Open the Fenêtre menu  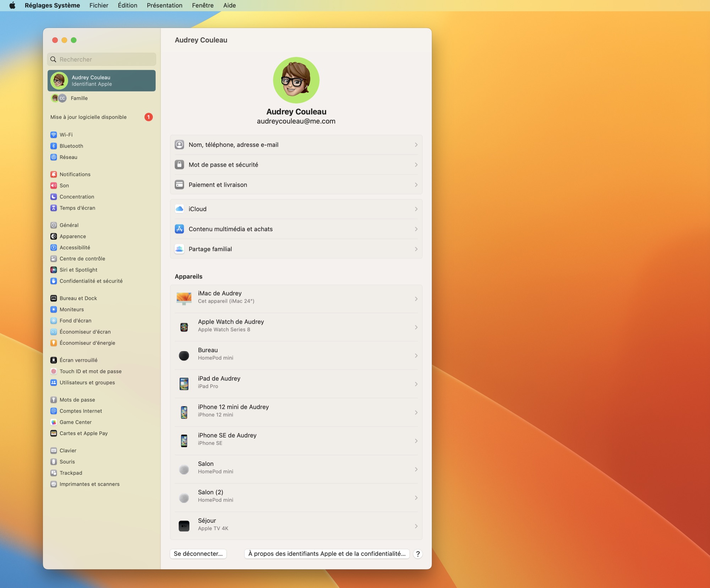[x=203, y=5]
